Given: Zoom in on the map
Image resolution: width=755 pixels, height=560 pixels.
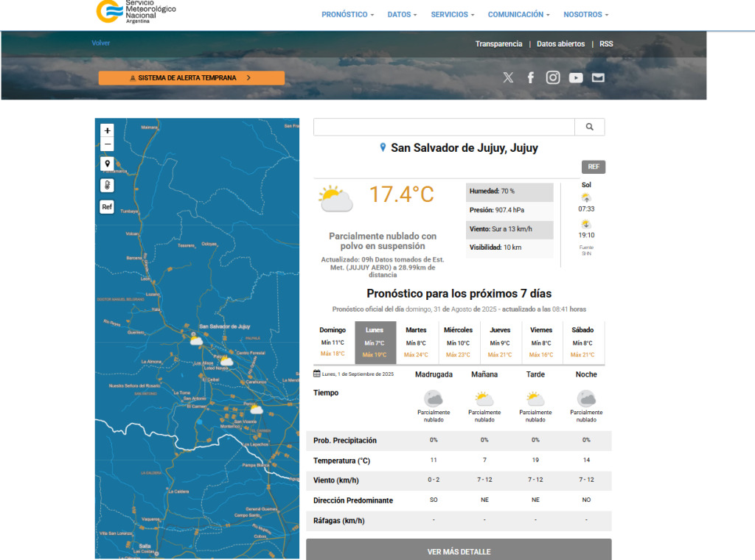Looking at the screenshot, I should (108, 130).
